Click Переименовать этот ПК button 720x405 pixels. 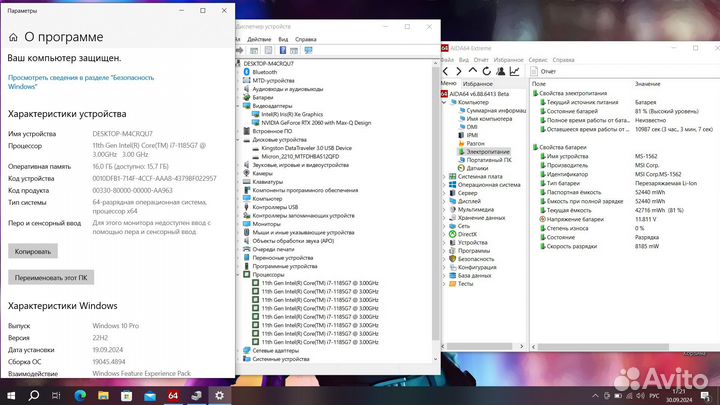(51, 277)
